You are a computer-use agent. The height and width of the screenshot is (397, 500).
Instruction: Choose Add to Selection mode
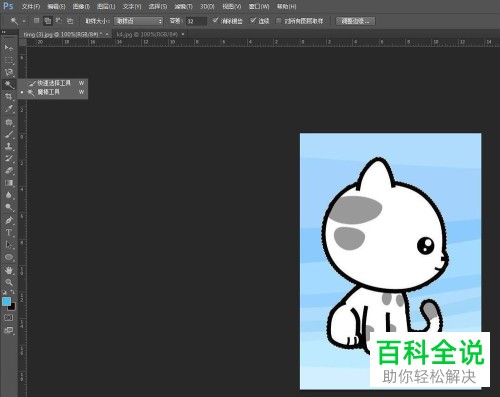48,21
